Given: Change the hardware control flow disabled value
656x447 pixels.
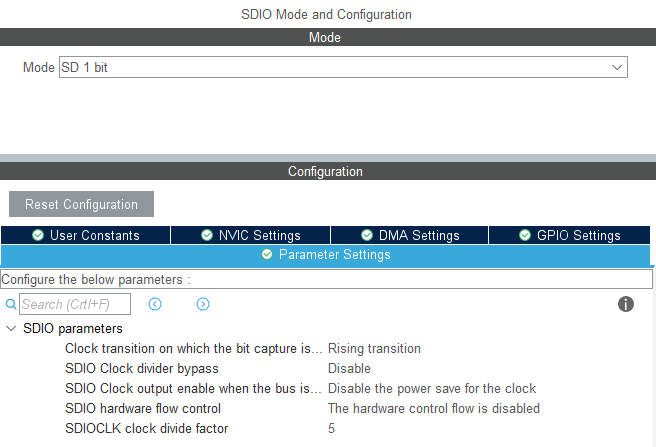Looking at the screenshot, I should [434, 408].
